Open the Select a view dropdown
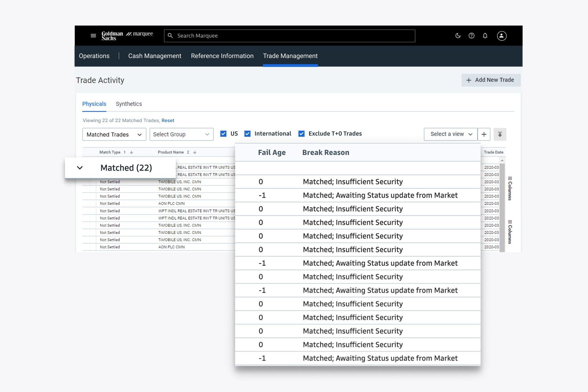Image resolution: width=588 pixels, height=392 pixels. [x=451, y=134]
